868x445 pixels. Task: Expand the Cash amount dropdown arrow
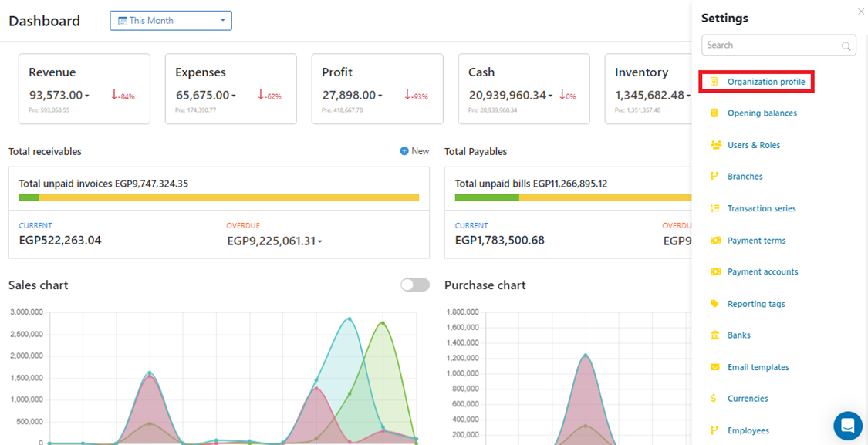point(551,96)
